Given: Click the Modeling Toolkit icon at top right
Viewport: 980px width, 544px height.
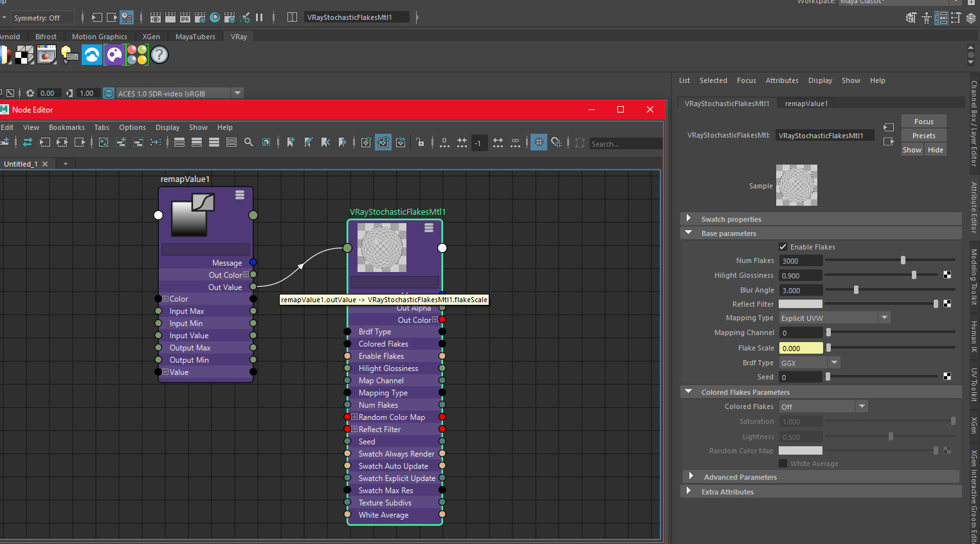Looking at the screenshot, I should pyautogui.click(x=911, y=18).
